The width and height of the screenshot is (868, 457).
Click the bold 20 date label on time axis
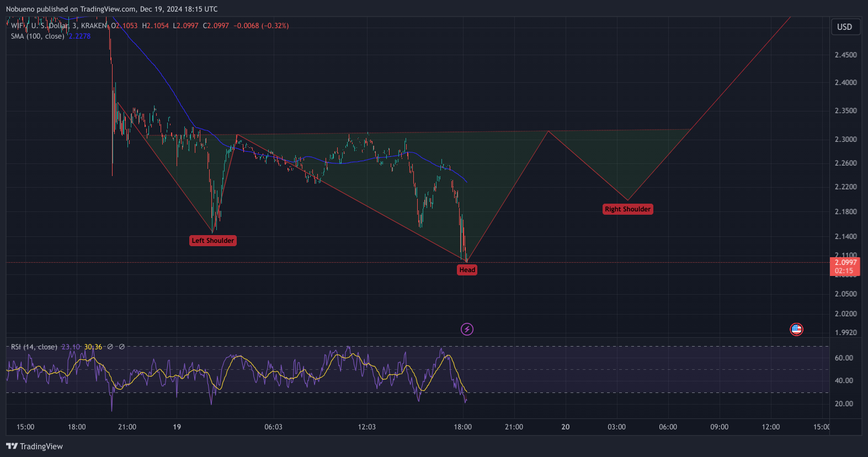click(565, 427)
